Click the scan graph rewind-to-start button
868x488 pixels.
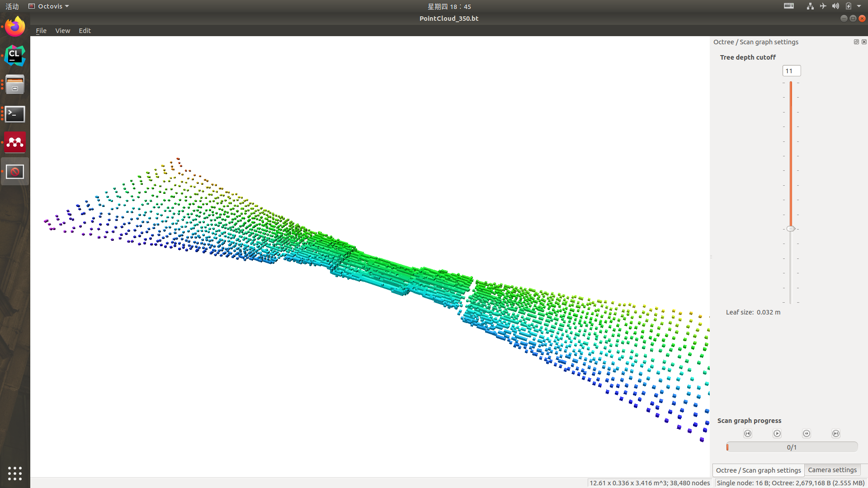pyautogui.click(x=748, y=433)
